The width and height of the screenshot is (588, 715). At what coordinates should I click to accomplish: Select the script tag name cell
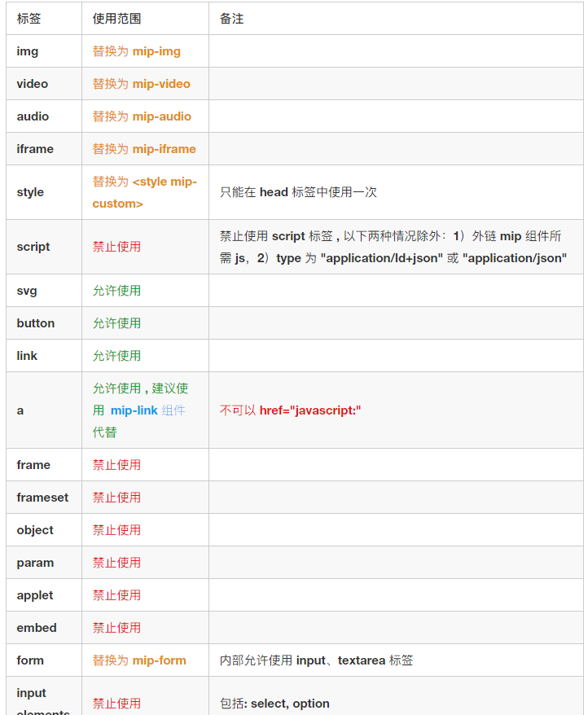pos(33,247)
